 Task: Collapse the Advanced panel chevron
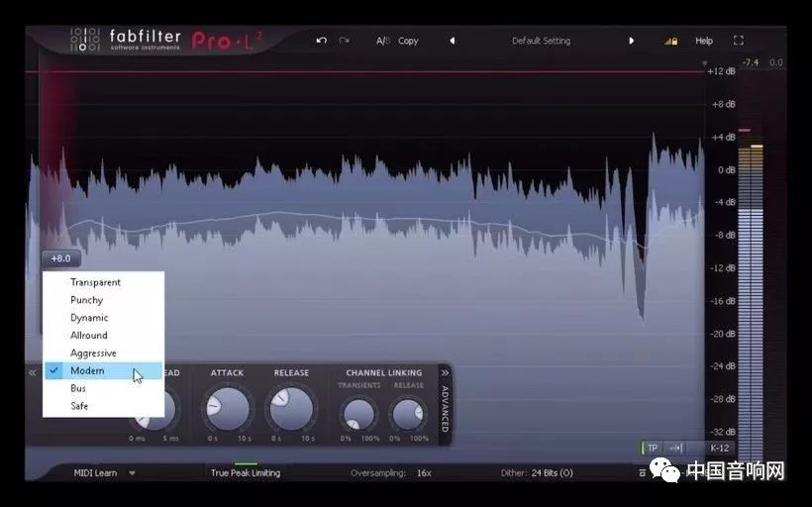click(x=445, y=372)
